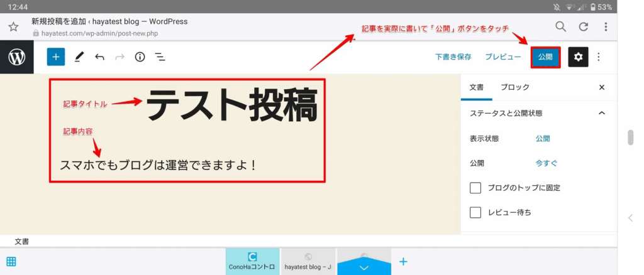Bookmark page with star icon

13,27
